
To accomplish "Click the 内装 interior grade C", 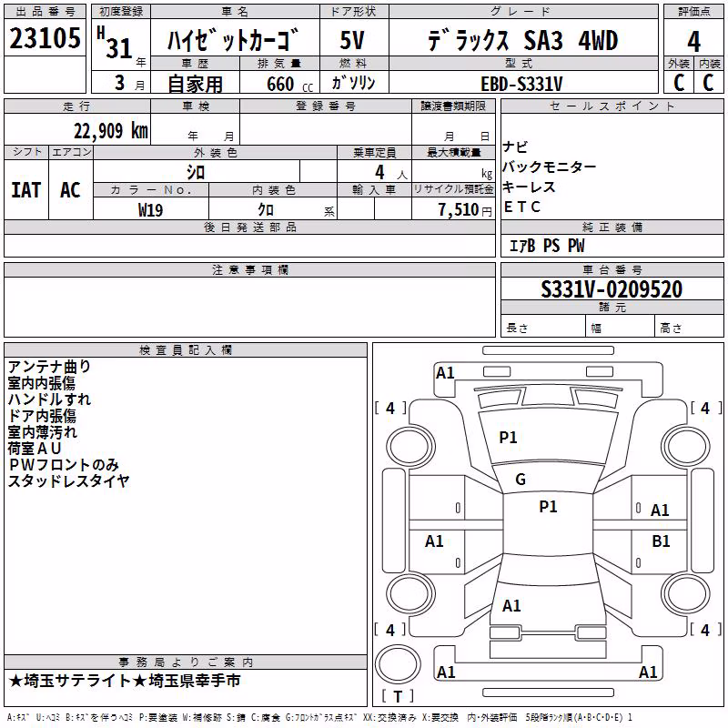I will [x=708, y=83].
